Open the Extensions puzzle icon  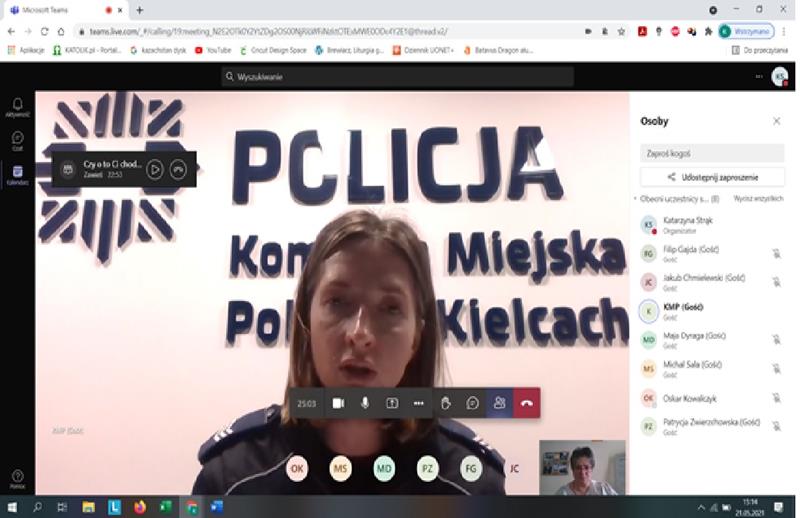[708, 32]
